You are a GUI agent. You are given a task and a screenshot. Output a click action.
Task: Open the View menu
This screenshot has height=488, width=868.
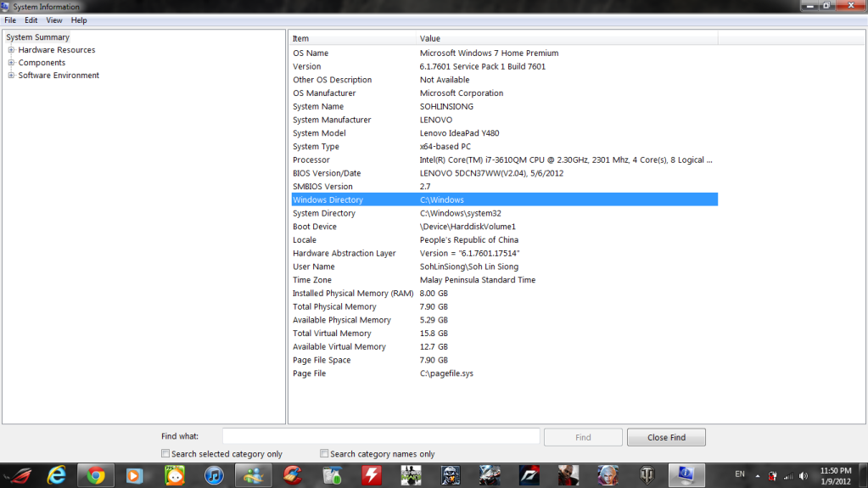point(54,20)
